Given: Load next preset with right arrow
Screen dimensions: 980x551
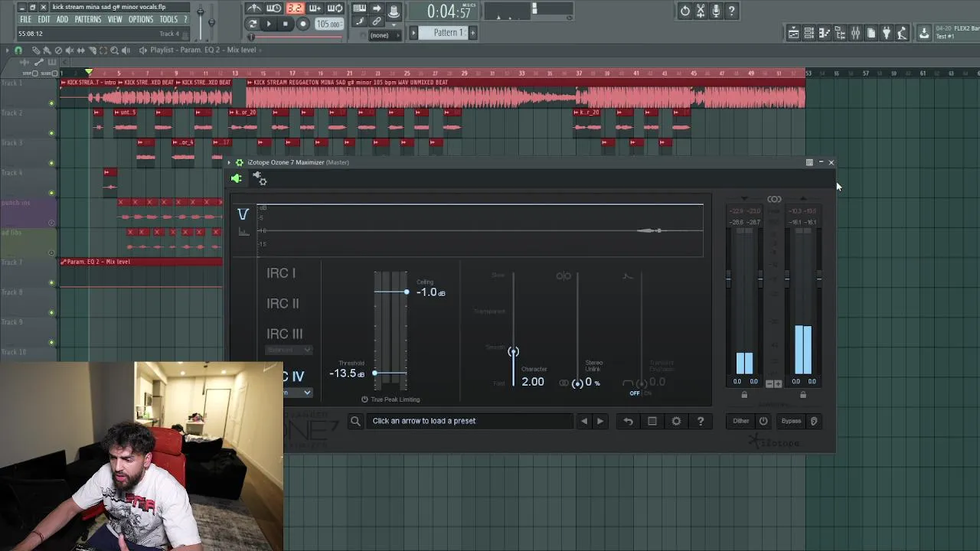Looking at the screenshot, I should 600,421.
